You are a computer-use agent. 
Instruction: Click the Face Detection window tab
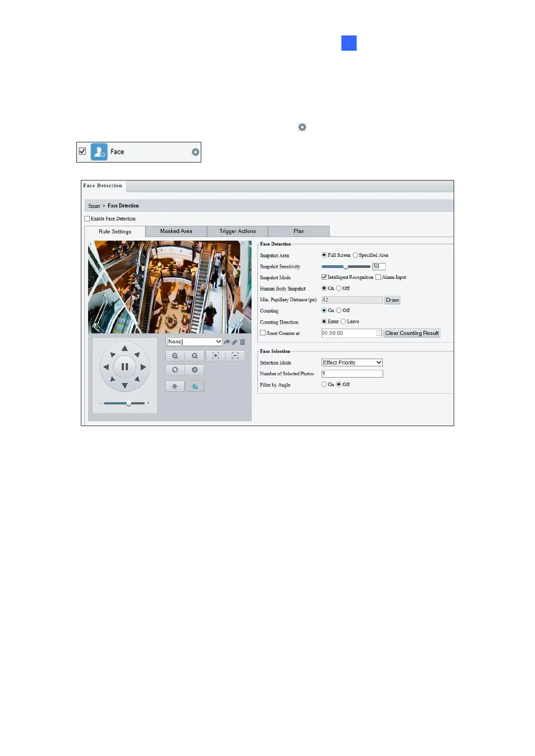103,186
